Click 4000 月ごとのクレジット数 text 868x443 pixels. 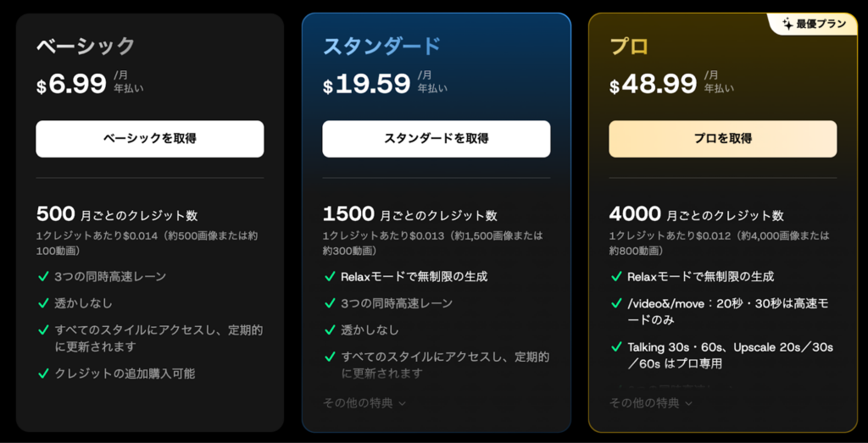696,214
